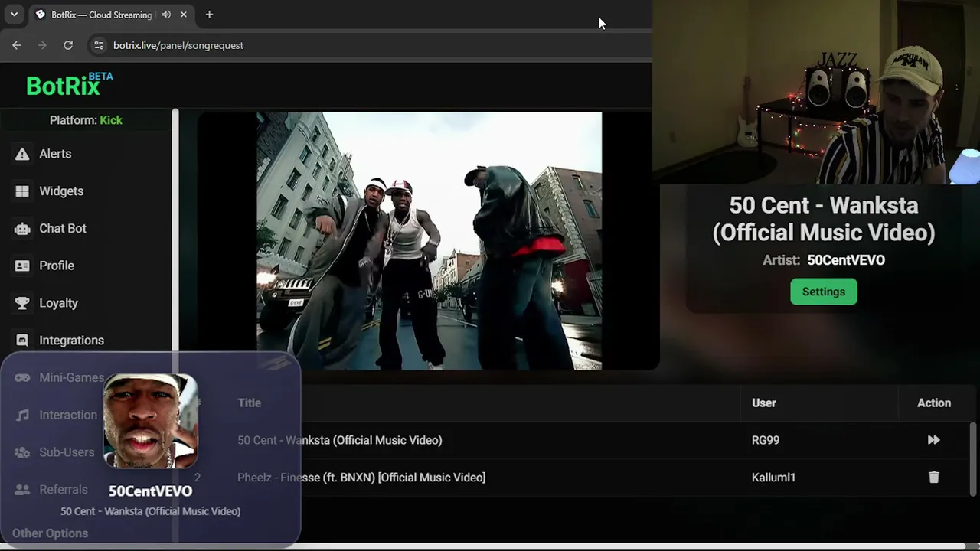This screenshot has height=551, width=980.
Task: Open the browser tab search dropdown
Action: coord(14,15)
